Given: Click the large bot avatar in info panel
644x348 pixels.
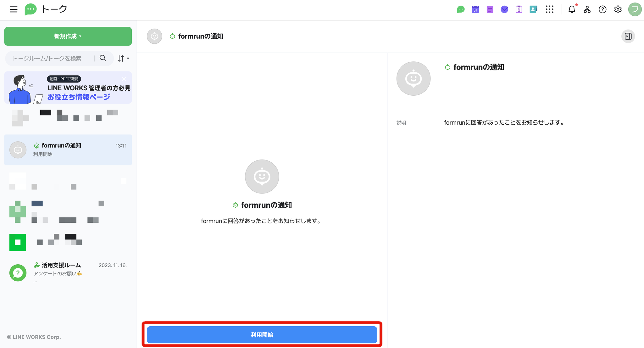Looking at the screenshot, I should [x=413, y=78].
